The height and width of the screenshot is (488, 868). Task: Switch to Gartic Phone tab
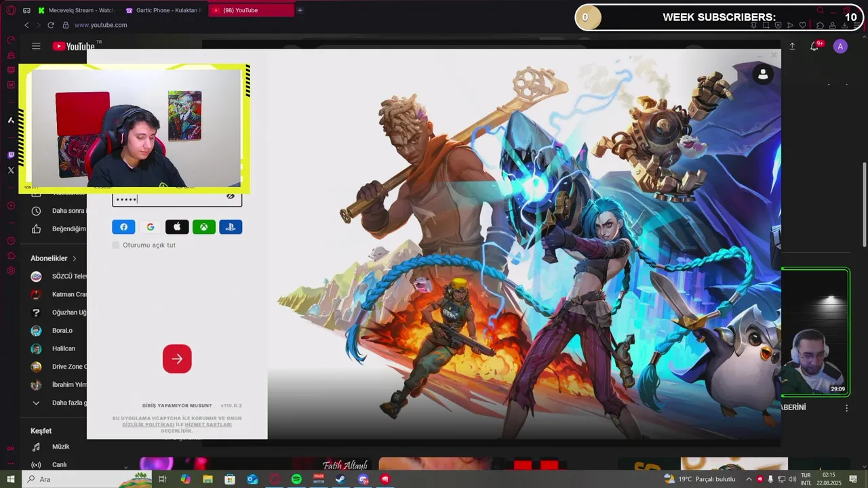coord(163,10)
